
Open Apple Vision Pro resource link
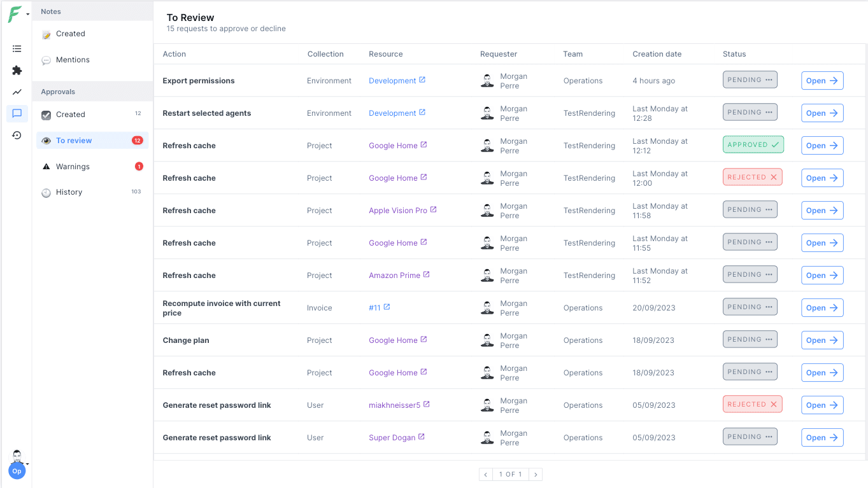[402, 211]
